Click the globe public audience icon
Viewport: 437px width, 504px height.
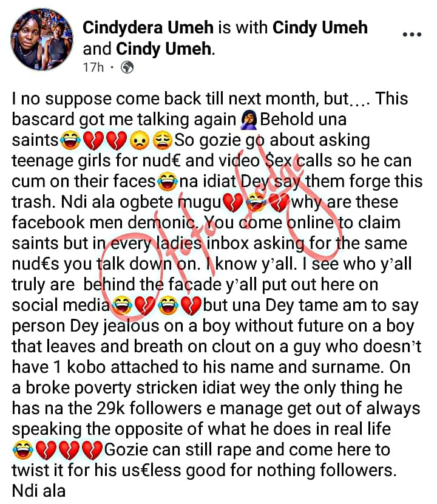pyautogui.click(x=127, y=67)
